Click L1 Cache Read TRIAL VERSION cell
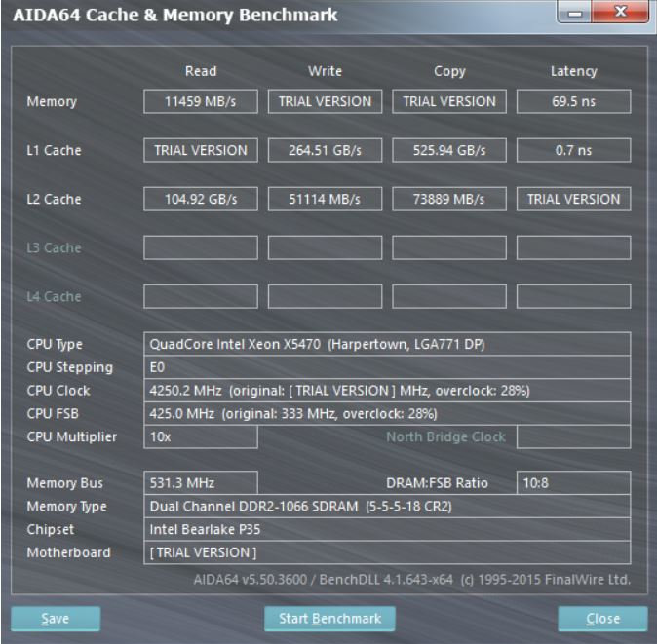The image size is (657, 644). (x=201, y=150)
